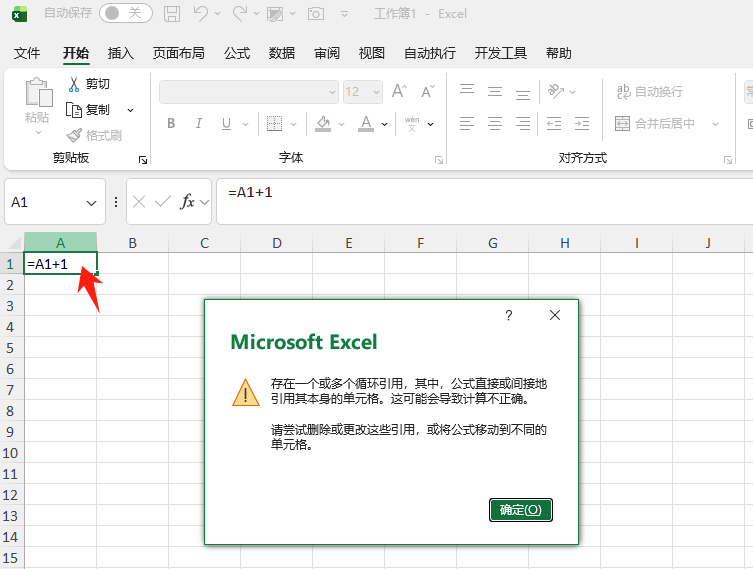Click the Font Color A swatch
753x569 pixels.
366,124
